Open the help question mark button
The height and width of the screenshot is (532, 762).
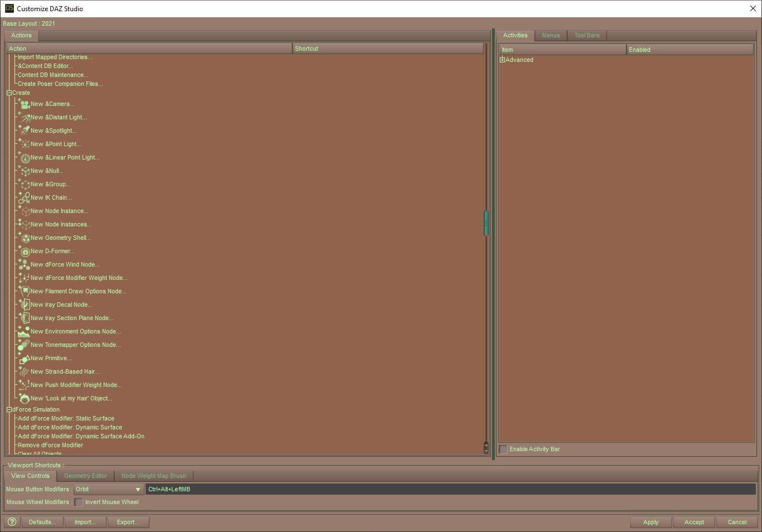click(x=12, y=522)
